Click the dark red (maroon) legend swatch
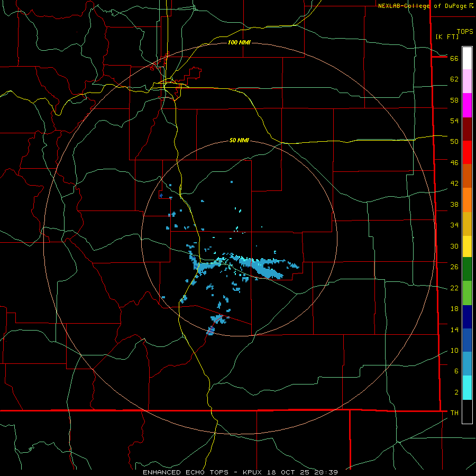The height and width of the screenshot is (476, 476). point(467,129)
